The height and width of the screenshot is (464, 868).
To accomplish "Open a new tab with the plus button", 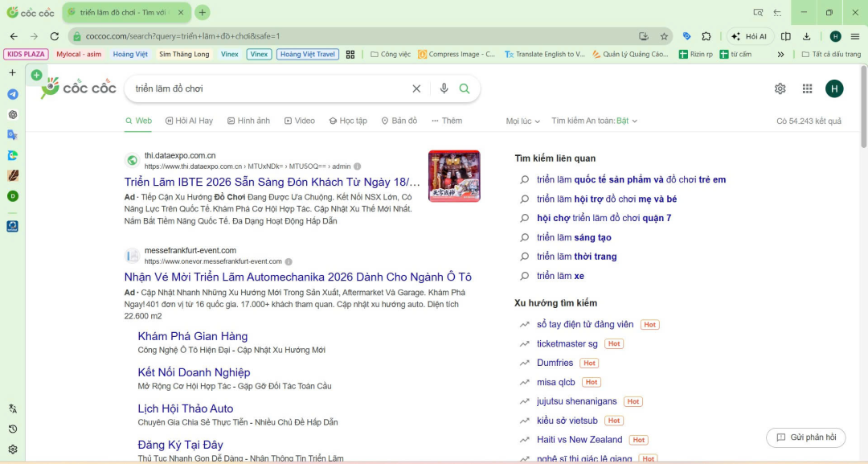I will (203, 12).
